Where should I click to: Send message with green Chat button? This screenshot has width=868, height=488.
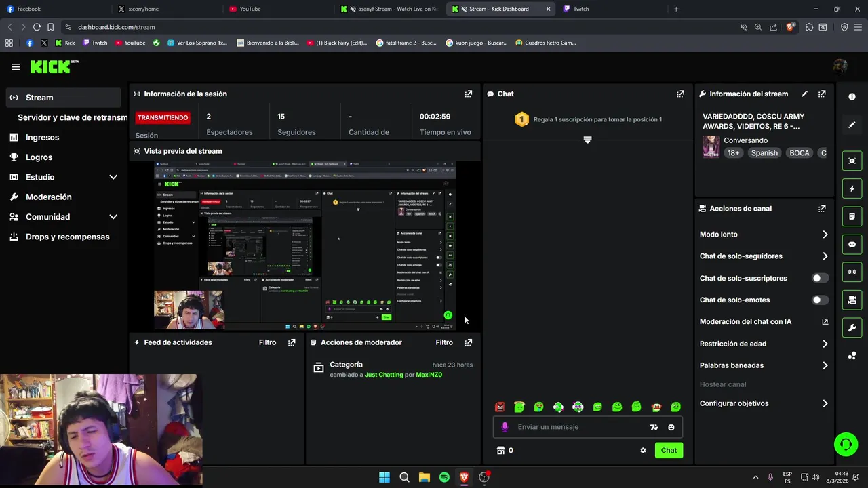coord(669,450)
